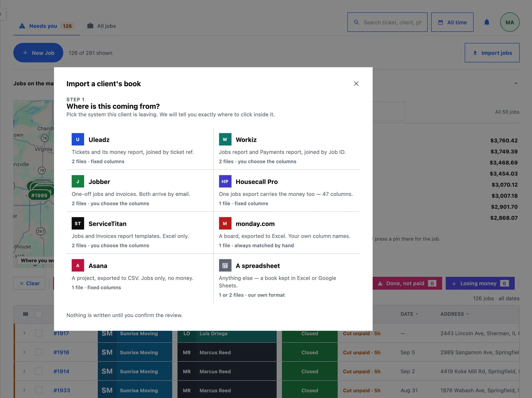This screenshot has height=398, width=532.
Task: Expand the row for ticket #1933
Action: (x=24, y=390)
